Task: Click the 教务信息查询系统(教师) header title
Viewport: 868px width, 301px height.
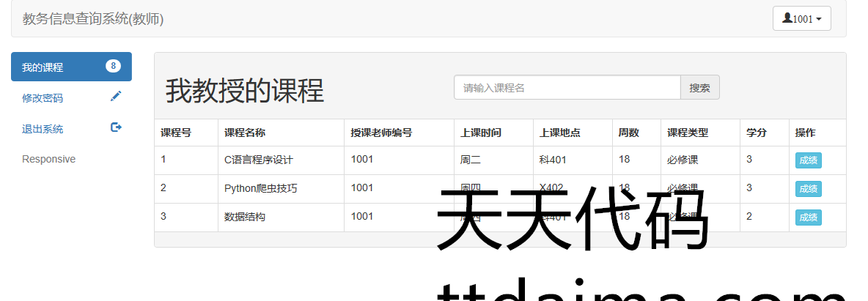Action: (x=93, y=19)
